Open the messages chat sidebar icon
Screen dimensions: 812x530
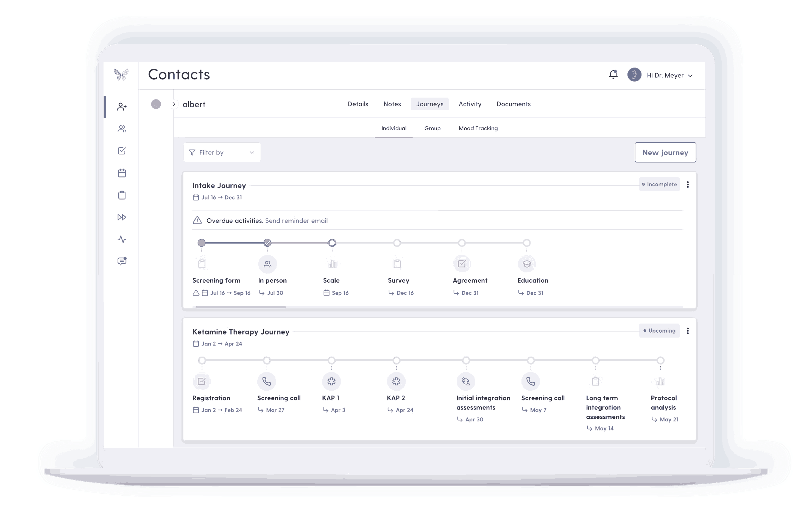point(122,261)
